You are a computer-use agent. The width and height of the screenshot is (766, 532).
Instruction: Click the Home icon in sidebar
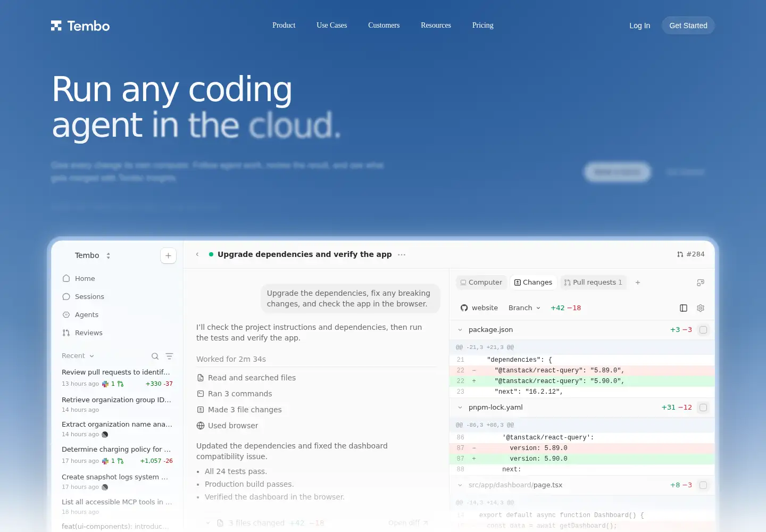click(x=66, y=278)
